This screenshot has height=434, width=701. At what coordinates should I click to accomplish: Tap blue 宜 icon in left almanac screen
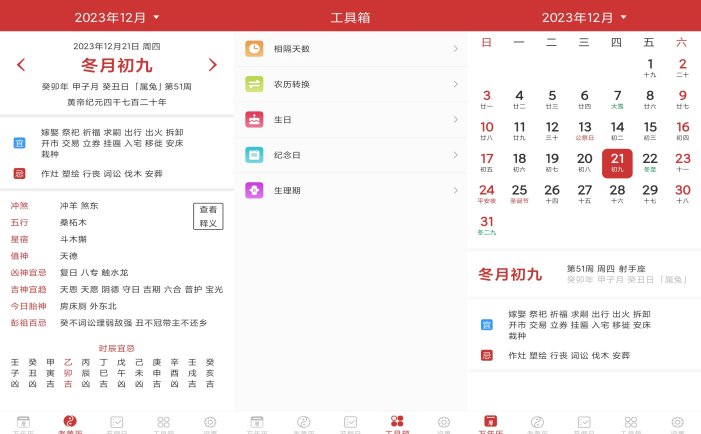19,143
